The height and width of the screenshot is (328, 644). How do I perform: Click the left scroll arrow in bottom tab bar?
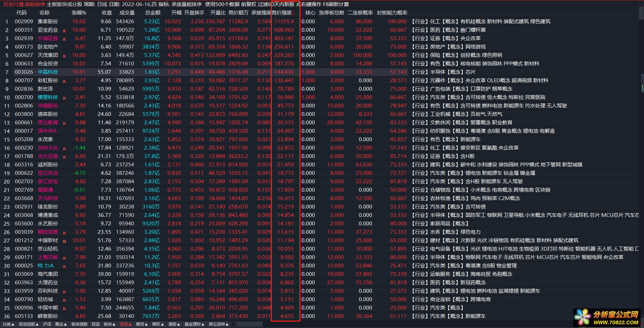click(x=233, y=324)
